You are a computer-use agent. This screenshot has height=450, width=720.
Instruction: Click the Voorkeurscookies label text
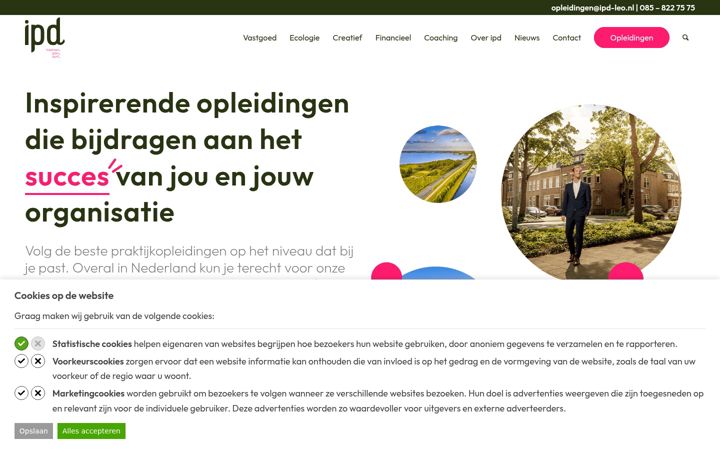coord(88,361)
